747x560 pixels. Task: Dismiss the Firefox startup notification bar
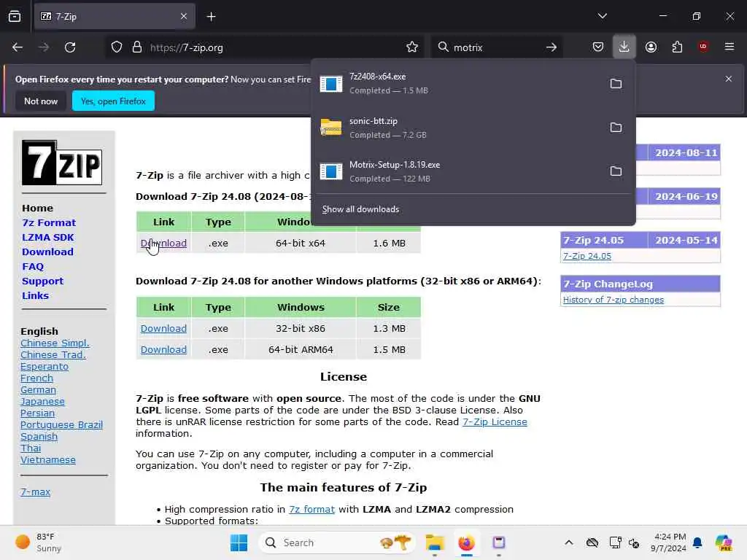pyautogui.click(x=729, y=79)
